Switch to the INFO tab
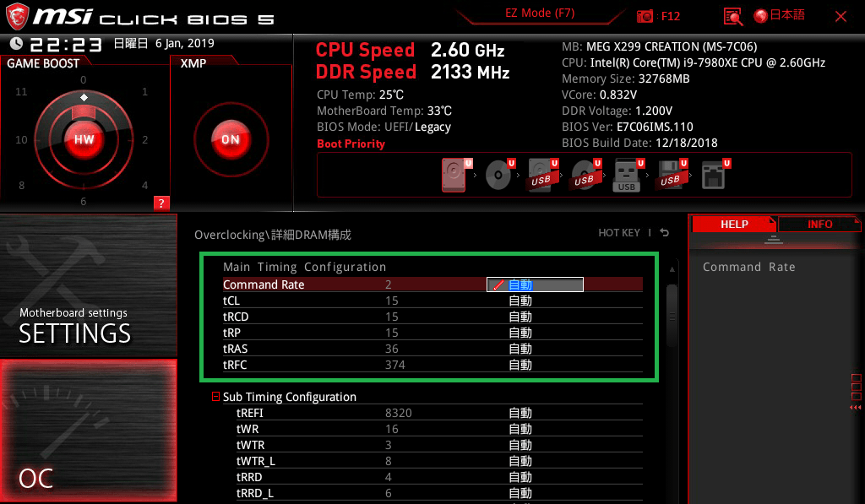This screenshot has width=865, height=504. (819, 225)
